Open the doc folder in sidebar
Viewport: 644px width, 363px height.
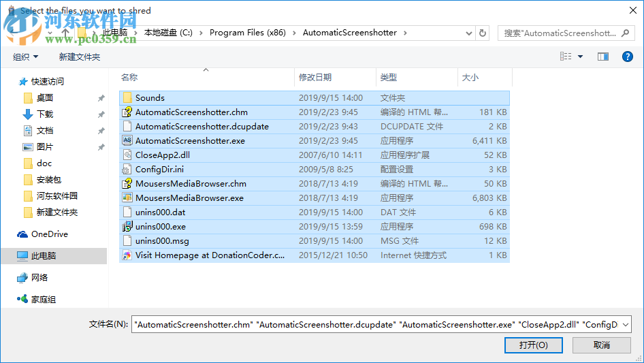(x=44, y=163)
